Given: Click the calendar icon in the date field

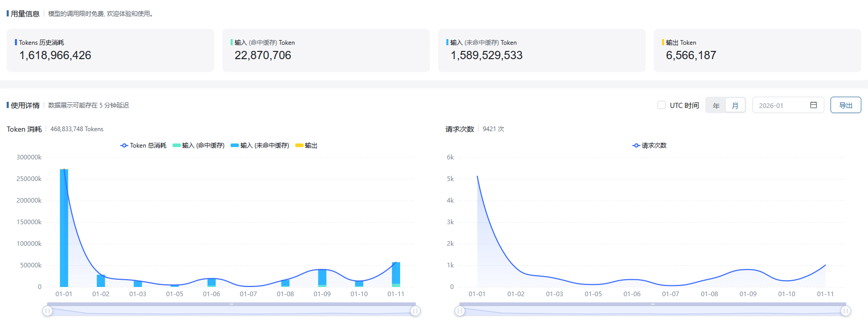Looking at the screenshot, I should (814, 105).
